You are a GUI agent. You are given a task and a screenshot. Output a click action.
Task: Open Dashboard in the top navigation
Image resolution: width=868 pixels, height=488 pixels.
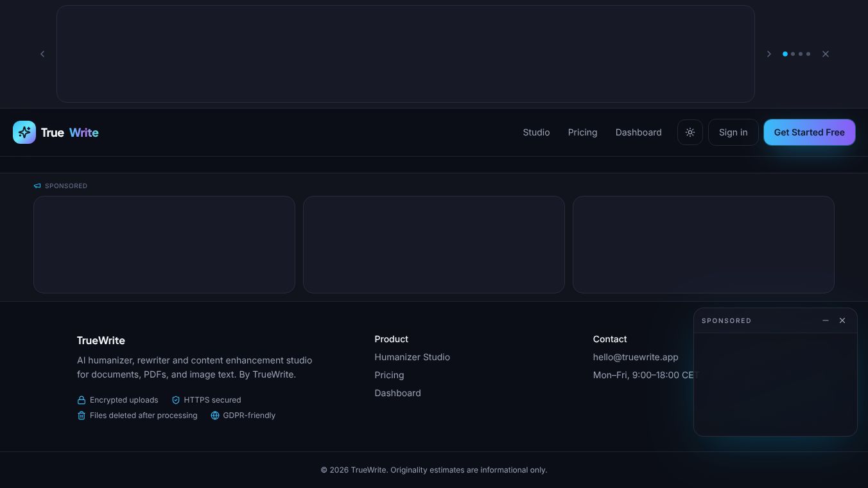click(x=638, y=132)
